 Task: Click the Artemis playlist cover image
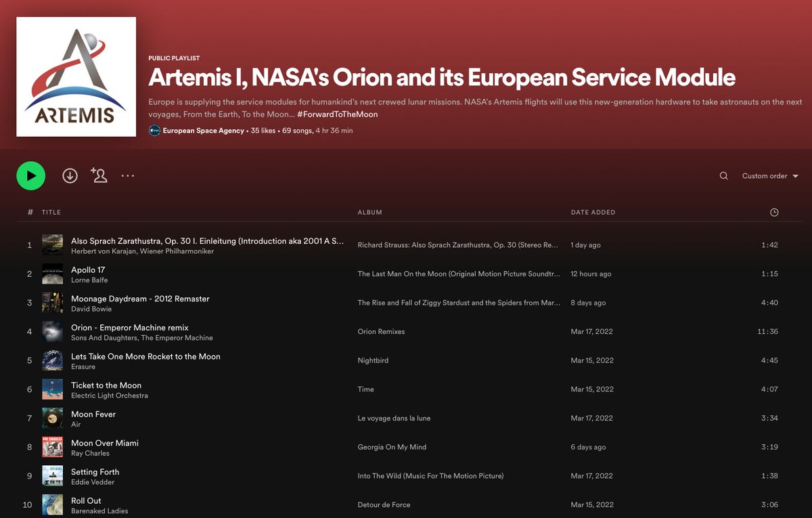coord(76,77)
